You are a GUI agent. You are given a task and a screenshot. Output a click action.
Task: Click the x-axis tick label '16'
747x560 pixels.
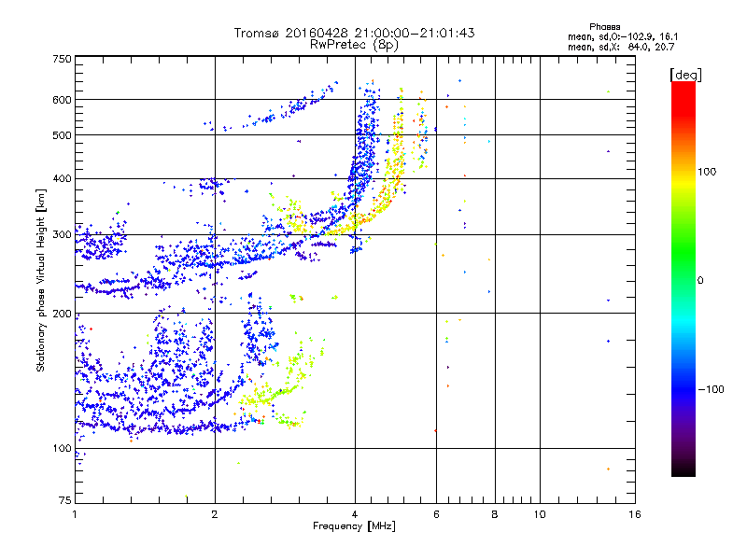pos(635,514)
